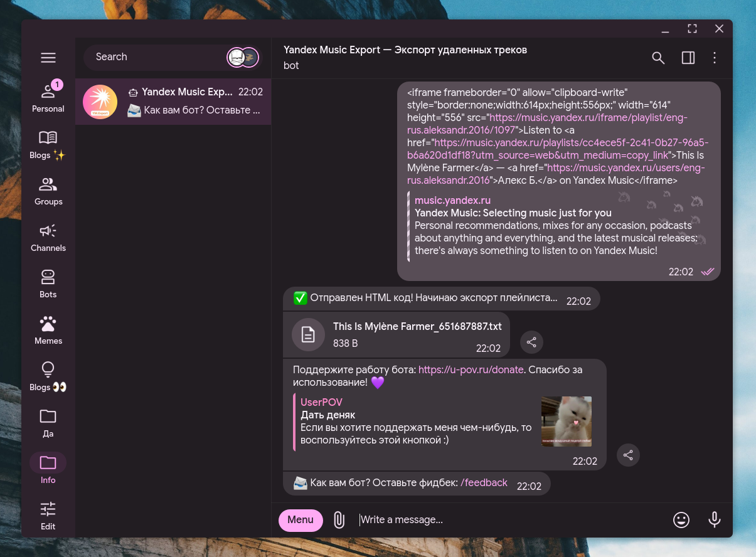
Task: Open the bot Menu button
Action: [x=301, y=519]
